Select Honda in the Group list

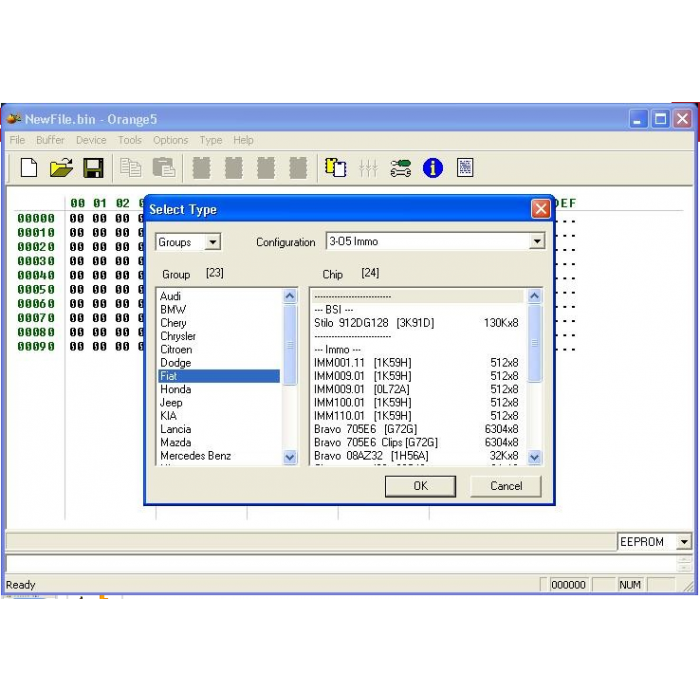tap(219, 389)
